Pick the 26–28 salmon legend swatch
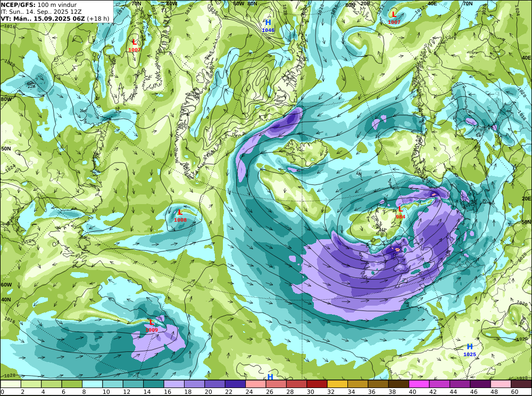532x396 pixels. click(x=276, y=384)
